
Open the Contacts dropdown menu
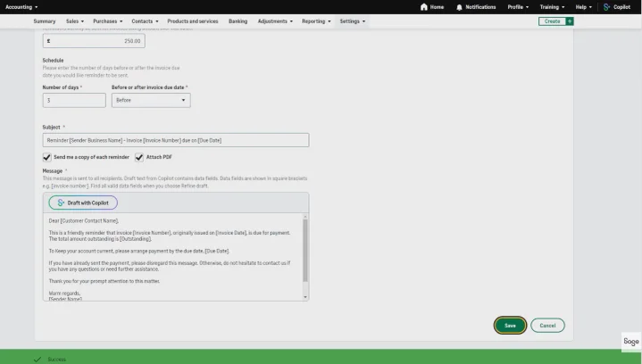[145, 21]
